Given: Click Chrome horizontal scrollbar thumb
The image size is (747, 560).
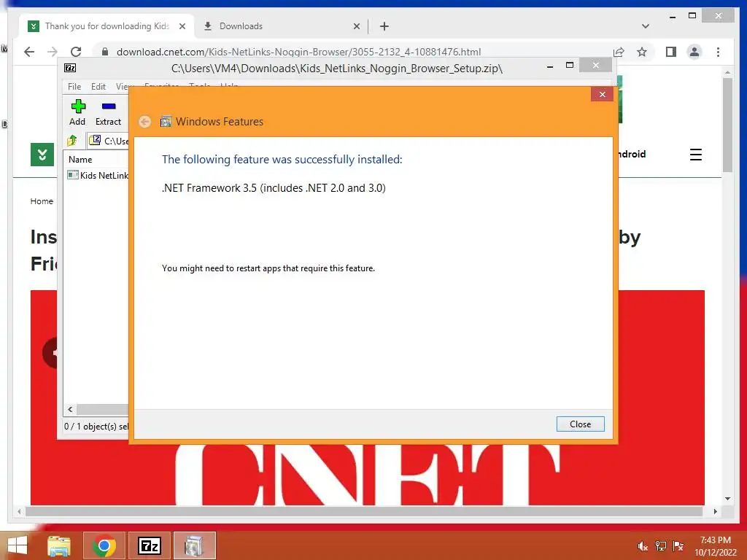Looking at the screenshot, I should (x=363, y=511).
